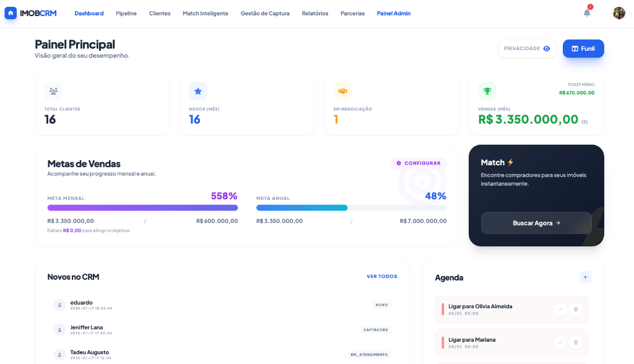This screenshot has height=364, width=634.
Task: Open Ver Todos in Novos no CRM
Action: click(x=382, y=277)
